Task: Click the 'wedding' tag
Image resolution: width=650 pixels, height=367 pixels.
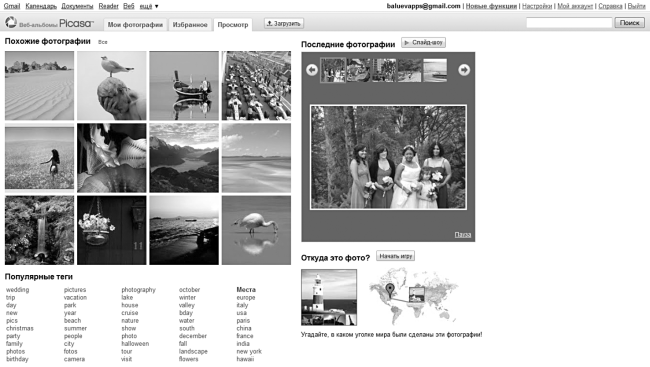Action: 17,289
